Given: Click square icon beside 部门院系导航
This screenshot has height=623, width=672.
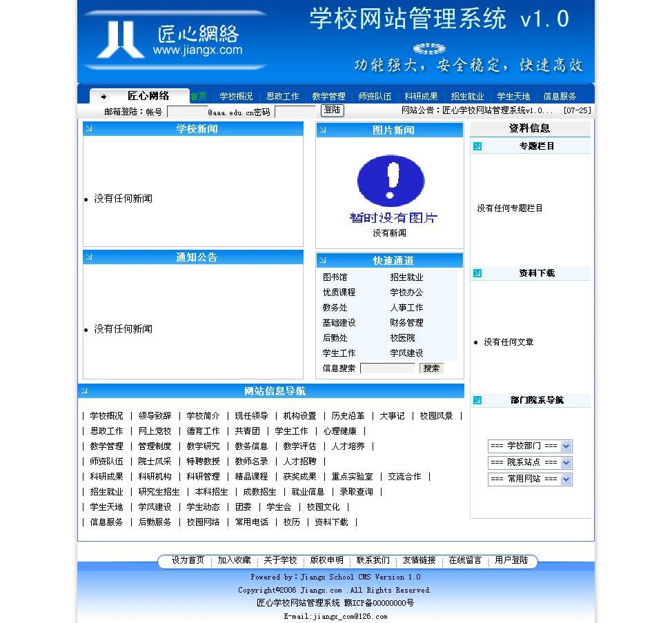Looking at the screenshot, I should tap(477, 399).
